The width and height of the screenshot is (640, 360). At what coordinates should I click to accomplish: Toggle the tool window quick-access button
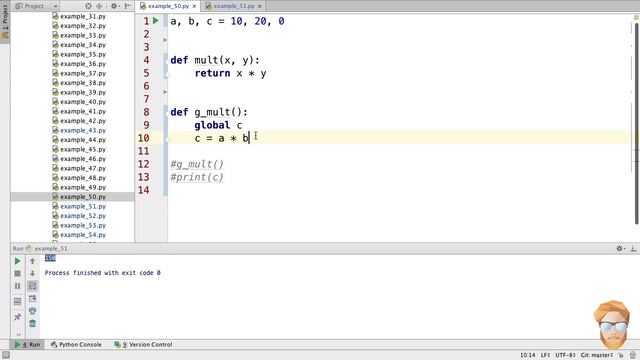(6, 355)
